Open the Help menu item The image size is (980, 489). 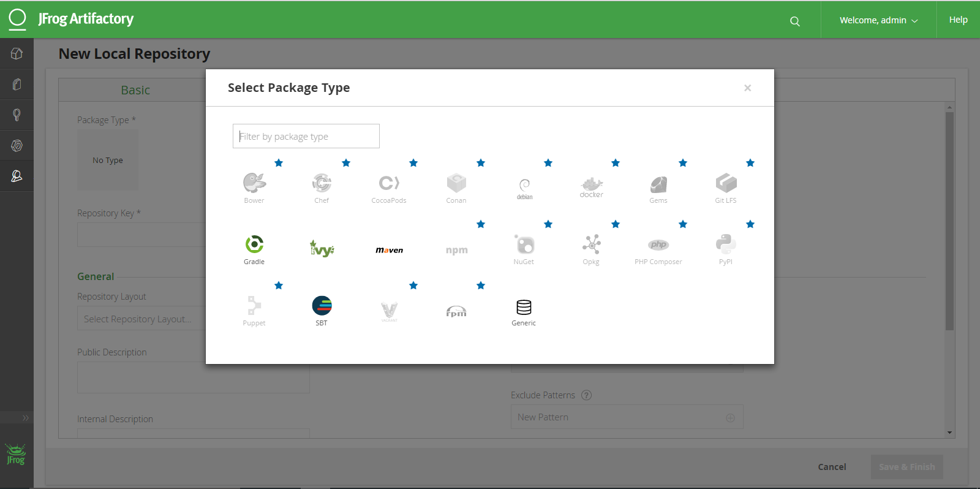point(958,20)
